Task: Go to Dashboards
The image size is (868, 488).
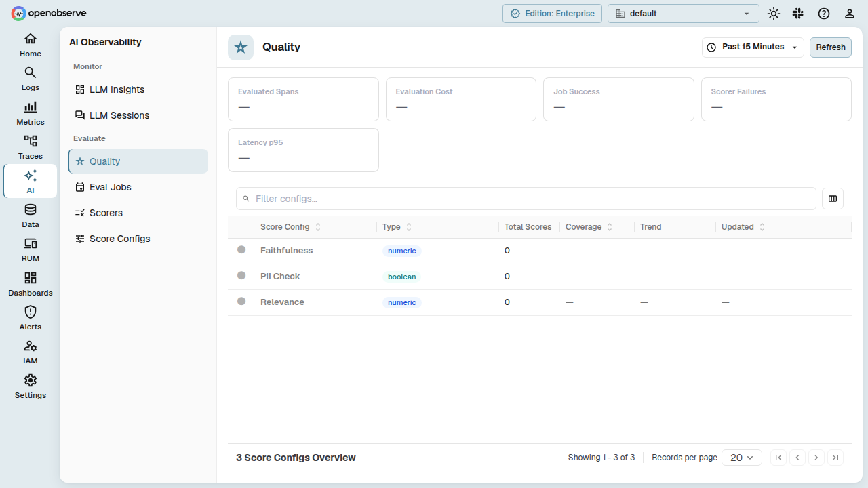Action: point(31,284)
